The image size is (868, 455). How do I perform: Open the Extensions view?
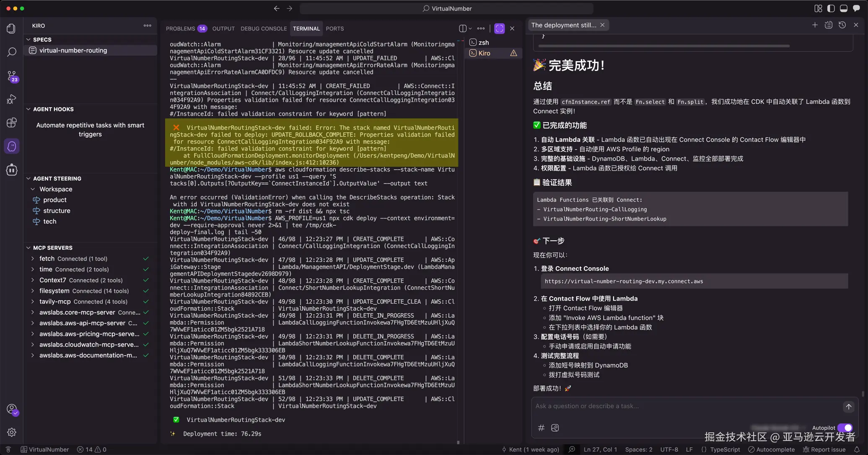[11, 122]
